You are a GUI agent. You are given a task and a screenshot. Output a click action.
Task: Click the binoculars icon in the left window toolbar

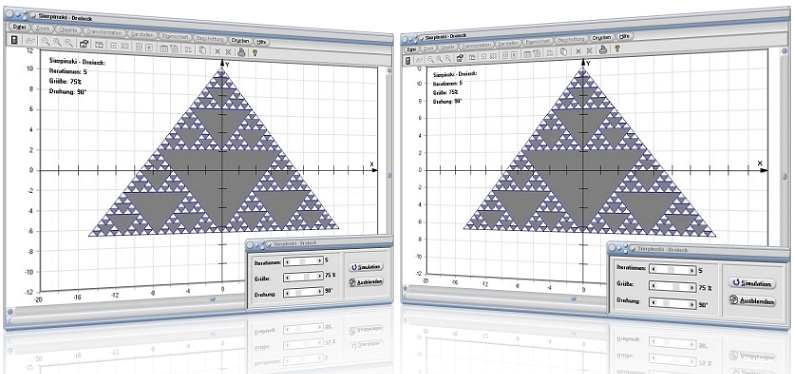[x=30, y=40]
